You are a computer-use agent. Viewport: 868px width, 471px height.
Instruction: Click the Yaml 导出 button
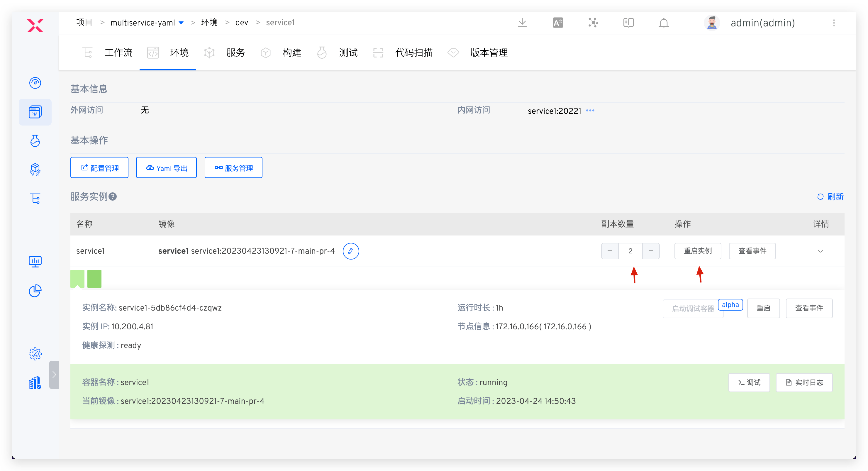pyautogui.click(x=167, y=168)
